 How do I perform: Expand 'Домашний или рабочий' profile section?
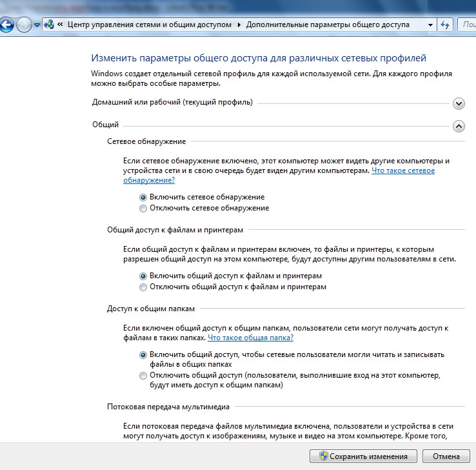tap(459, 103)
